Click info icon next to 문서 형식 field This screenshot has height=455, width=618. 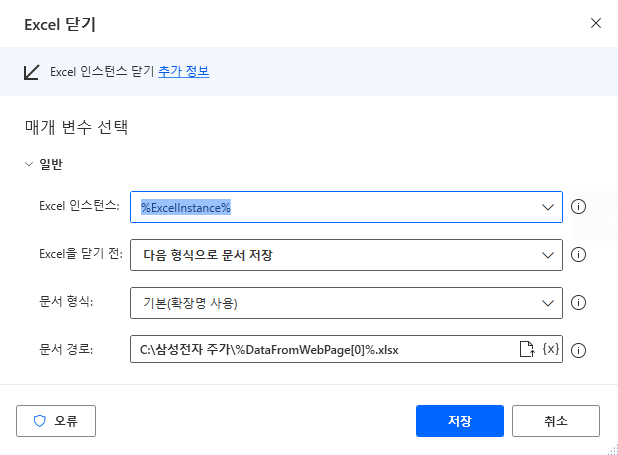tap(578, 303)
